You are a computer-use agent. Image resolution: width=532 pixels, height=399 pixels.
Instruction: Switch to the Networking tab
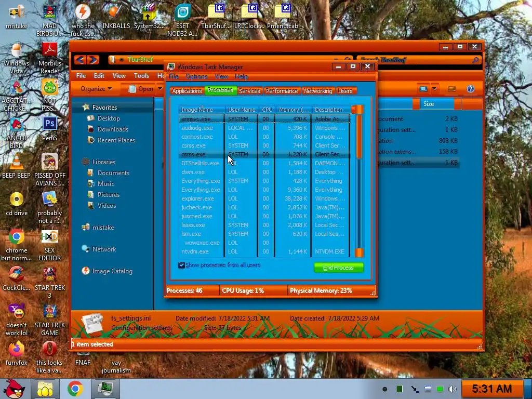tap(318, 91)
